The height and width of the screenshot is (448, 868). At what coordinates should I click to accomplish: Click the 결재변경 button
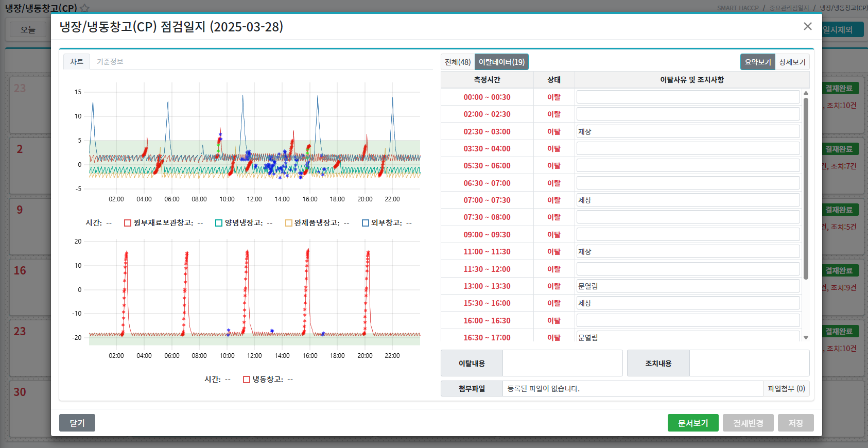pyautogui.click(x=748, y=423)
